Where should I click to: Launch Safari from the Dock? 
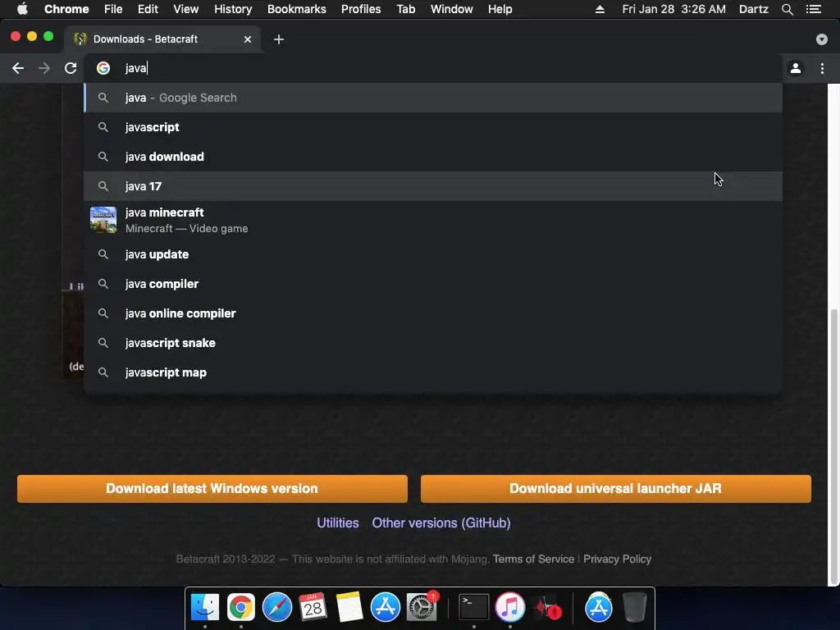tap(277, 608)
